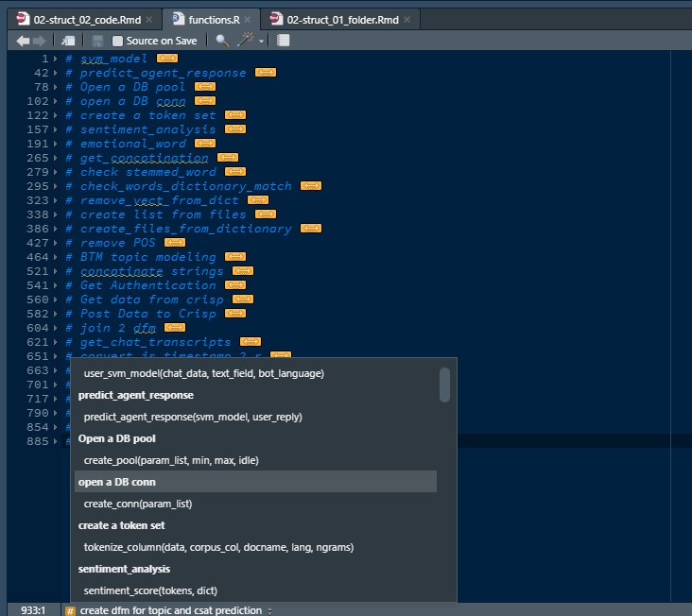The image size is (692, 616).
Task: Expand folded badge after Open a DB pool
Action: pos(205,87)
